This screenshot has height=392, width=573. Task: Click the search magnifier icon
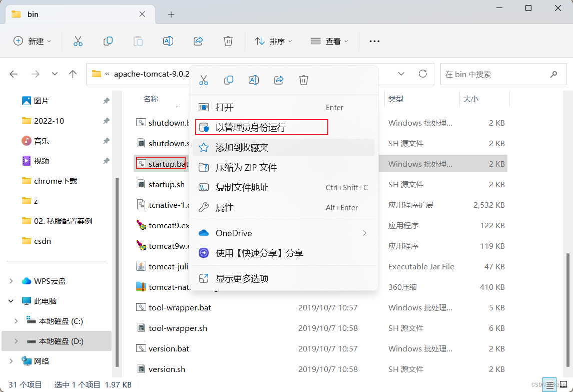553,74
